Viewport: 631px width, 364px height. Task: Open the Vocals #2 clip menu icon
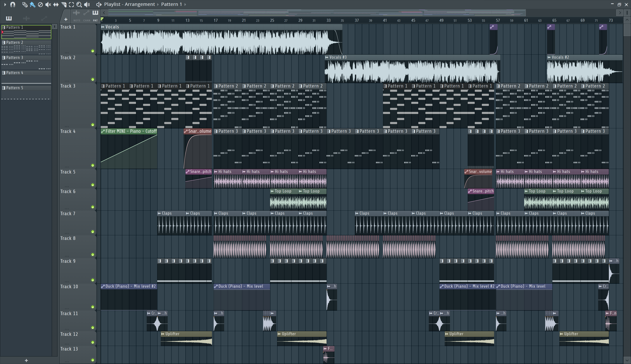[549, 57]
